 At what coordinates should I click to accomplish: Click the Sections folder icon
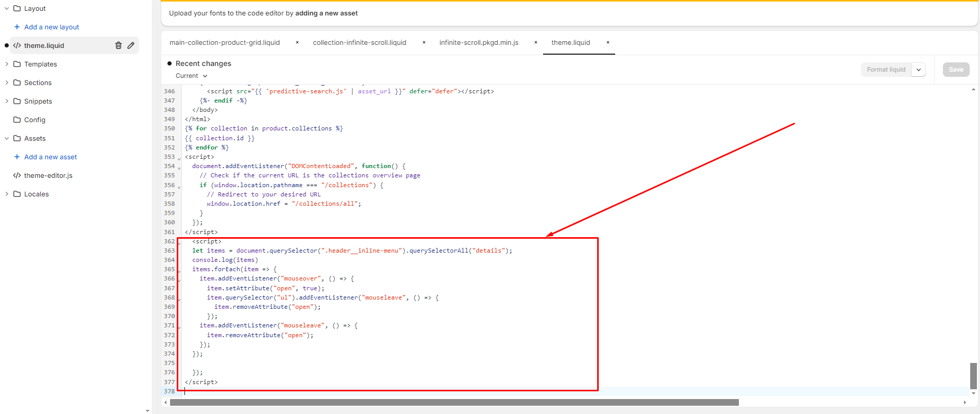tap(17, 82)
